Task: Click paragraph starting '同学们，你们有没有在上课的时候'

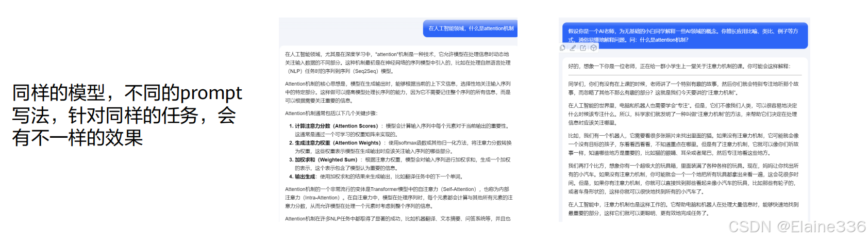Action: [683, 88]
